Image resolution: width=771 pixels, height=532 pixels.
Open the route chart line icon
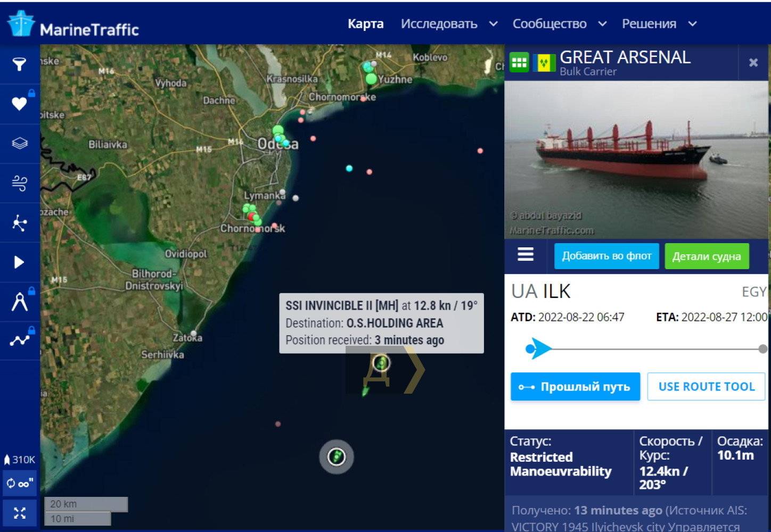[19, 340]
